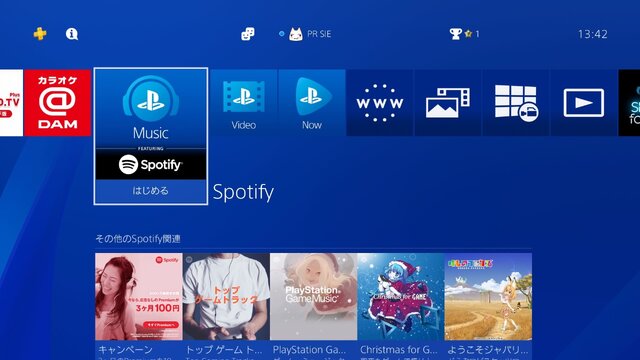The image size is (640, 360).
Task: Open the What's New info icon
Action: pos(72,34)
